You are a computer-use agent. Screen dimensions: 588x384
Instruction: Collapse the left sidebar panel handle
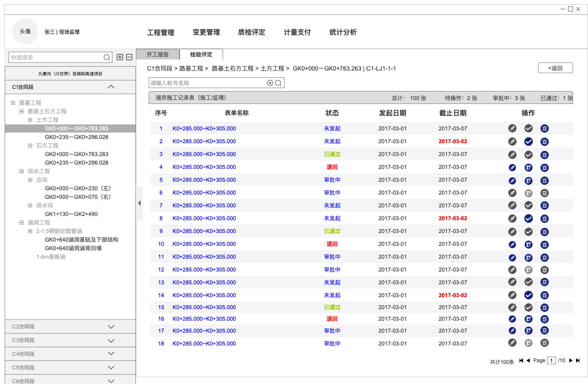tap(139, 203)
